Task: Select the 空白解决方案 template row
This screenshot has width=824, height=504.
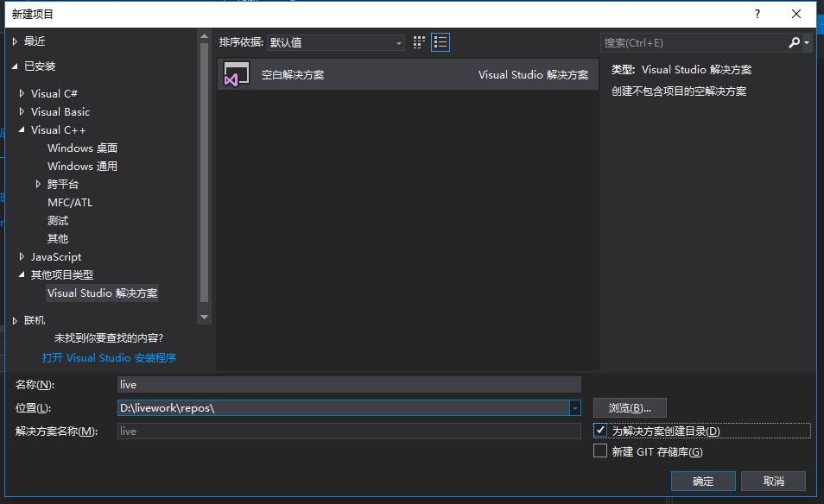Action: pyautogui.click(x=408, y=74)
